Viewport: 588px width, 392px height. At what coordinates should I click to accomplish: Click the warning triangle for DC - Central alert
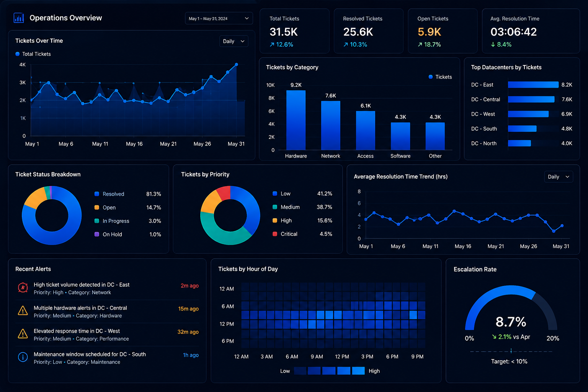click(23, 310)
